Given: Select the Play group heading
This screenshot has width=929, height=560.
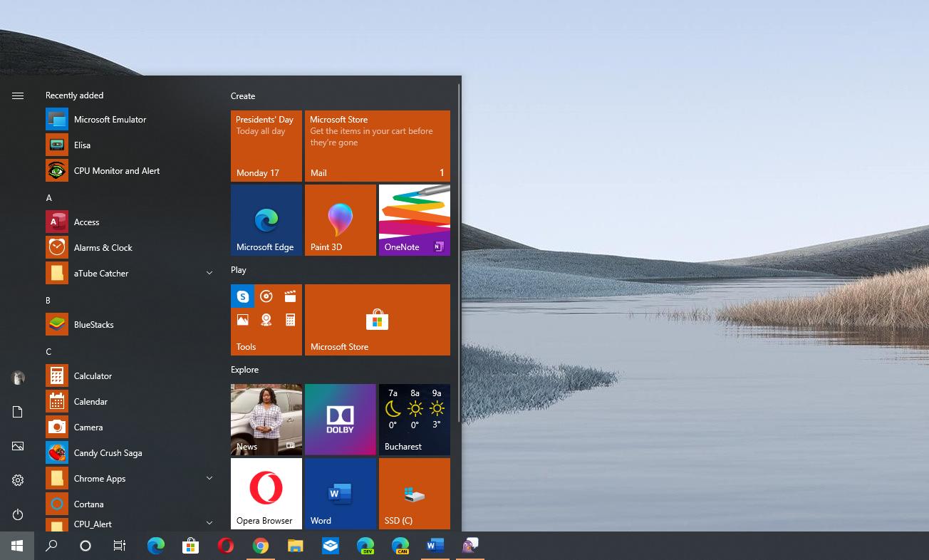Looking at the screenshot, I should (239, 270).
